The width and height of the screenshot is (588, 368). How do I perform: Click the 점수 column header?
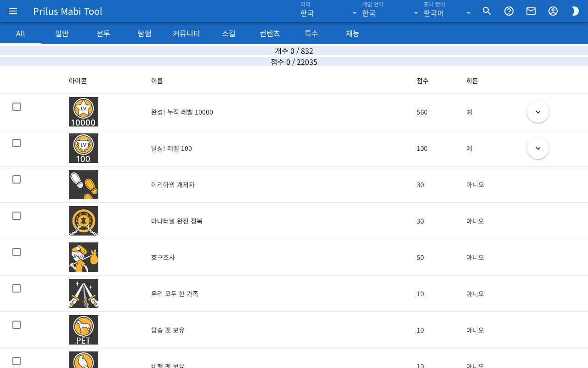[422, 80]
